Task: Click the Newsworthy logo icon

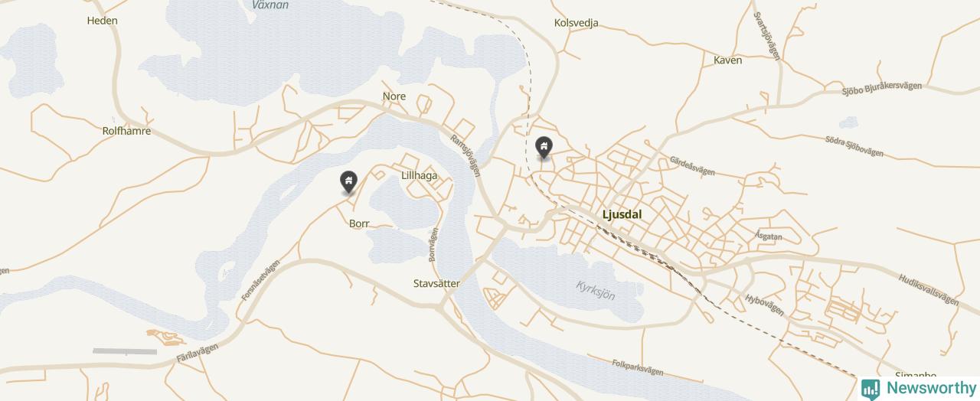Action: click(871, 389)
